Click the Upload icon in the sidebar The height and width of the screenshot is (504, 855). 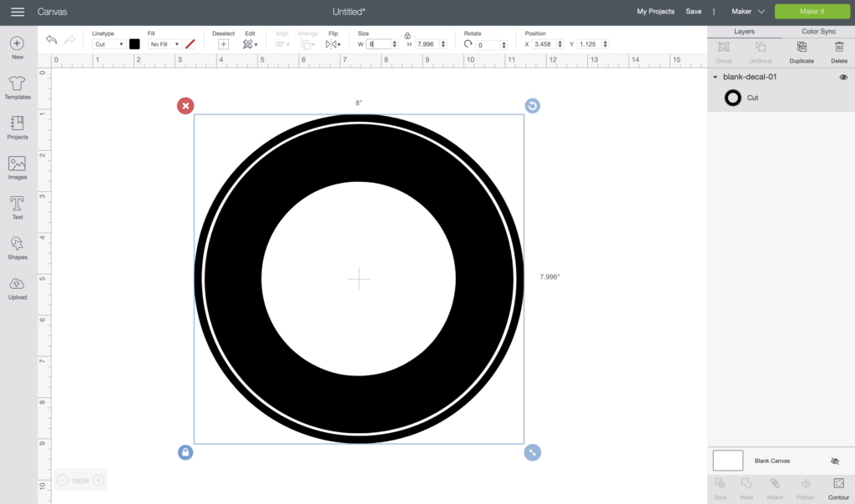pos(17,285)
